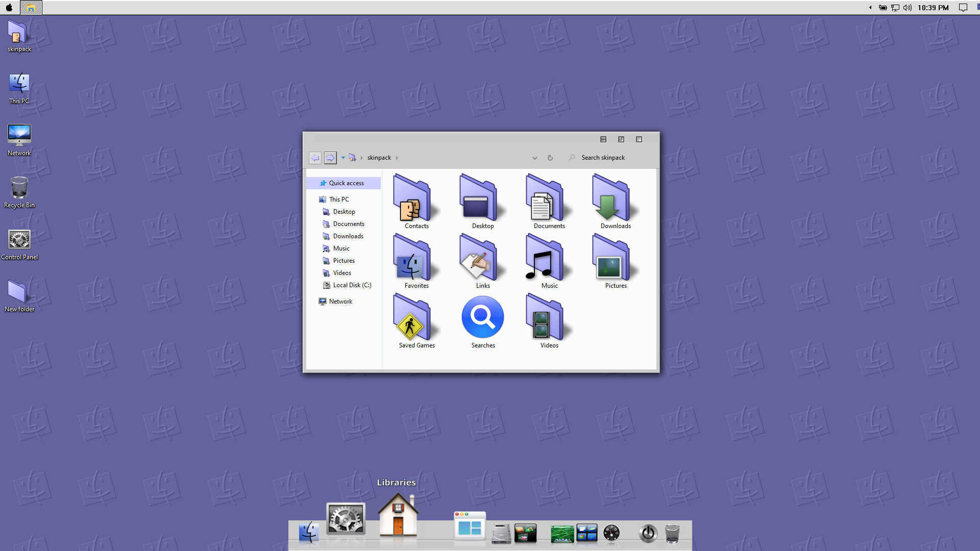
Task: Open the Saved Games folder
Action: click(x=412, y=319)
